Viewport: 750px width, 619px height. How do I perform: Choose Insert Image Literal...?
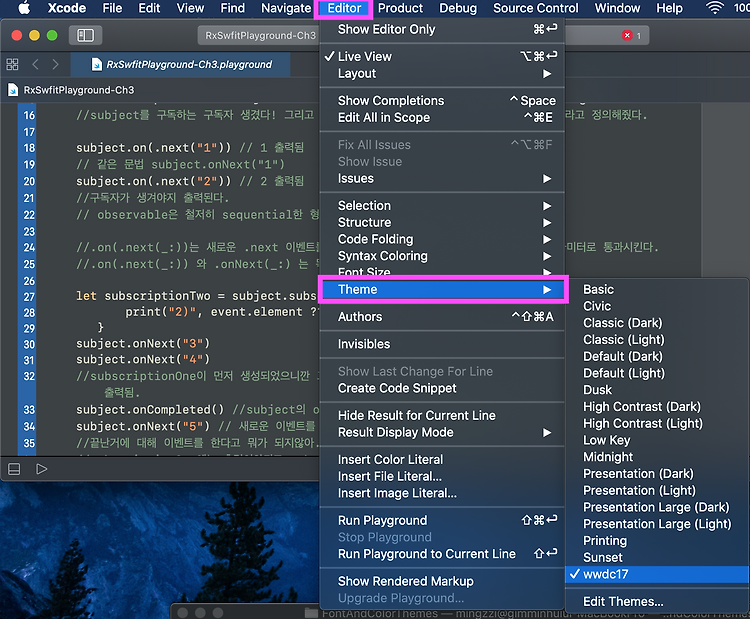[441, 493]
